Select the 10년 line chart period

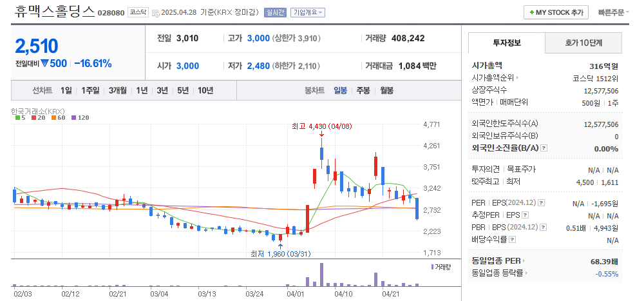[x=205, y=90]
